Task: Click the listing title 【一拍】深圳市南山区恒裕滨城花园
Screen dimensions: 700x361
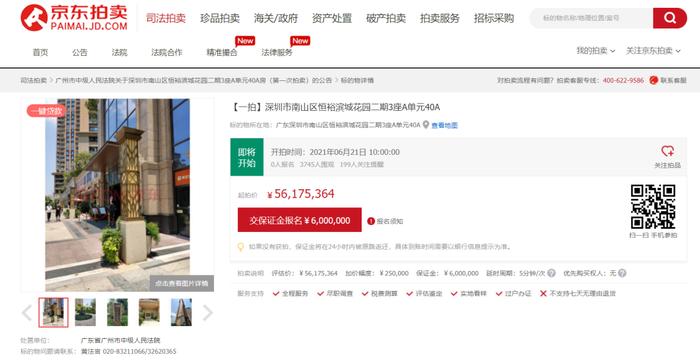Action: pyautogui.click(x=335, y=107)
